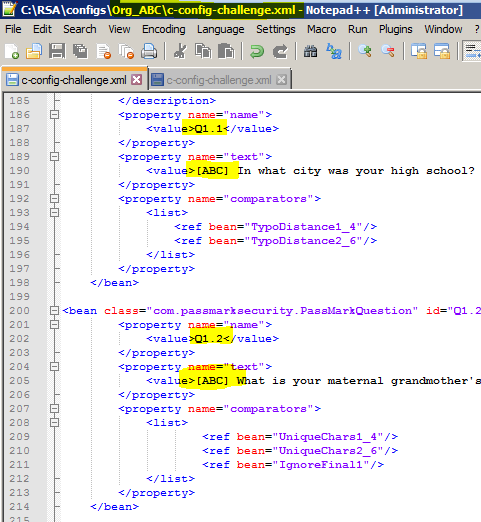The height and width of the screenshot is (522, 481).
Task: Open the View menu
Action: (x=119, y=29)
